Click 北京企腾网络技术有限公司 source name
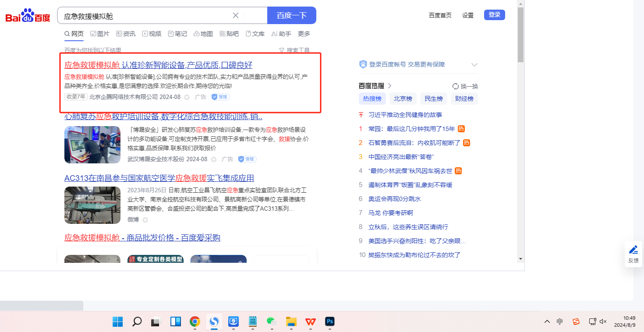This screenshot has width=644, height=332. tap(124, 97)
